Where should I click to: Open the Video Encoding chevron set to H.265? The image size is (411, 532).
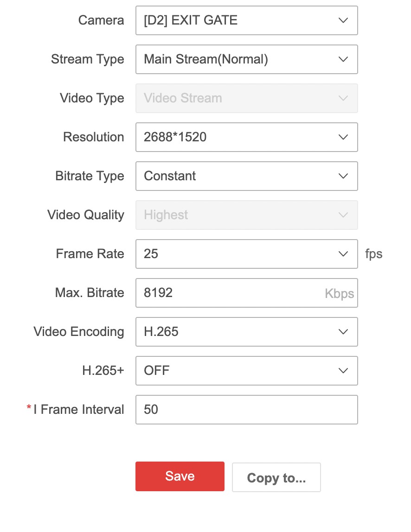pos(343,332)
